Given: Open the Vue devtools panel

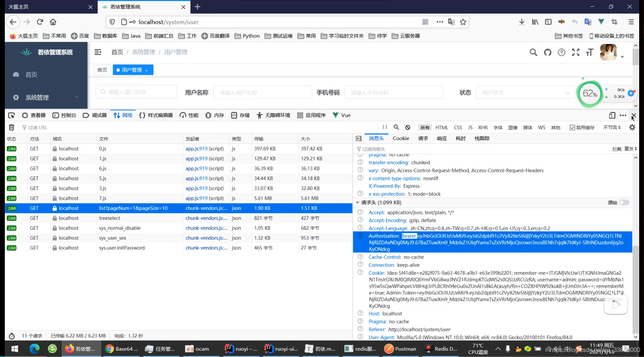Looking at the screenshot, I should pyautogui.click(x=341, y=115).
